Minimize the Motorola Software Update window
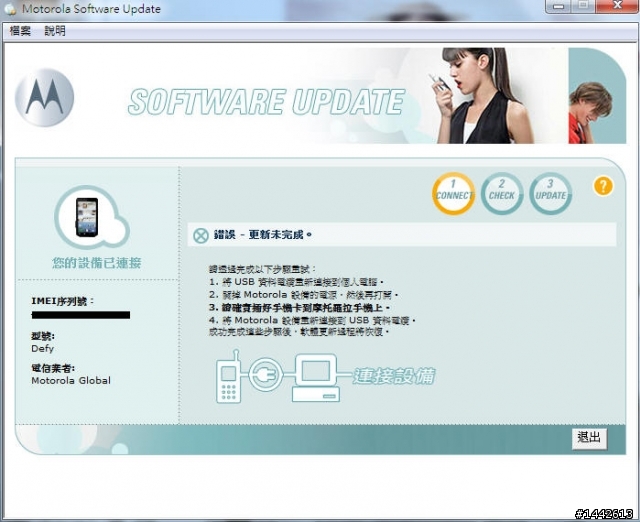This screenshot has height=522, width=640. (560, 6)
